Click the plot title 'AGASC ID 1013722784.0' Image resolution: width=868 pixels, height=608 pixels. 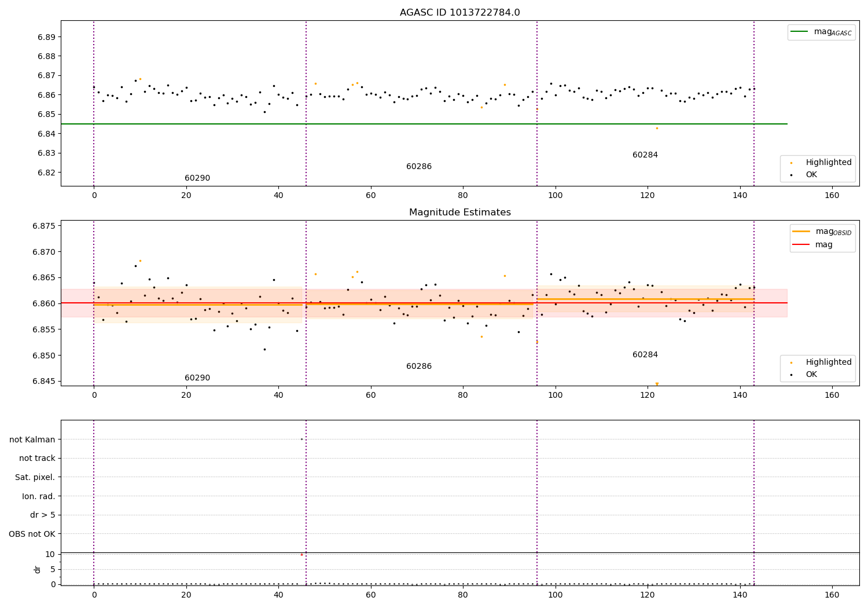click(x=460, y=13)
